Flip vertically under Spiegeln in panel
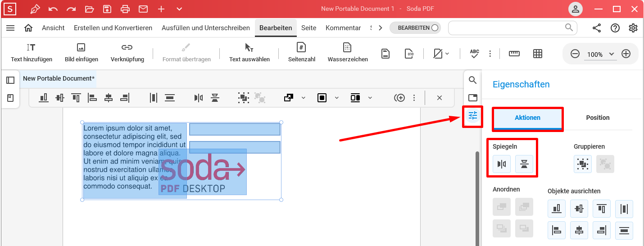 click(x=524, y=164)
